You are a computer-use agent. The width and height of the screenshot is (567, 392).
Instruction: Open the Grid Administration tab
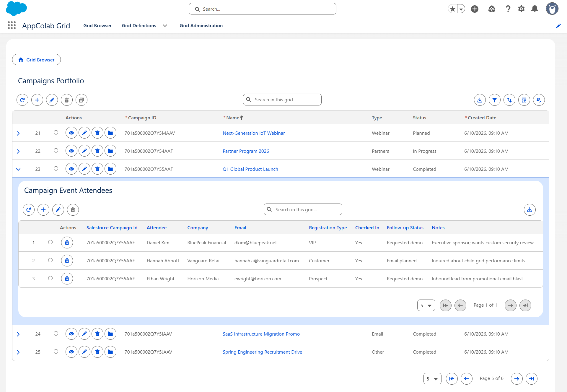pyautogui.click(x=201, y=26)
